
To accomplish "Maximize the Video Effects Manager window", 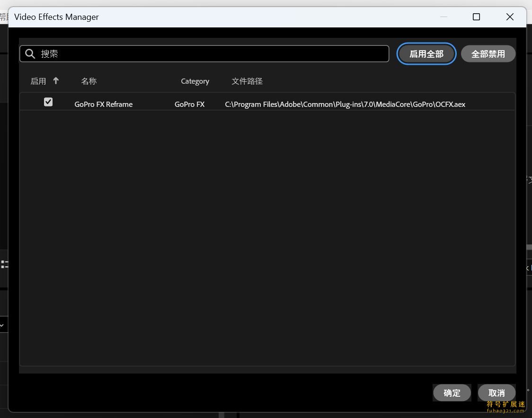I will pyautogui.click(x=476, y=17).
